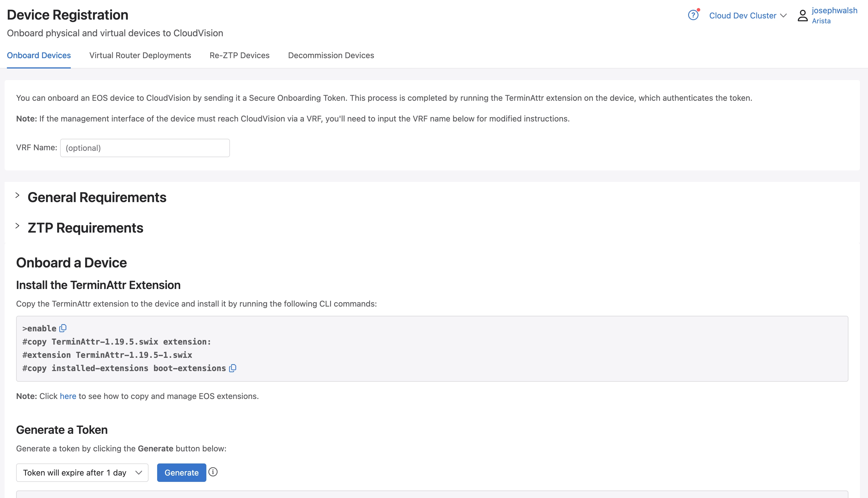
Task: Switch to the Re-ZTP Devices tab
Action: pyautogui.click(x=239, y=55)
